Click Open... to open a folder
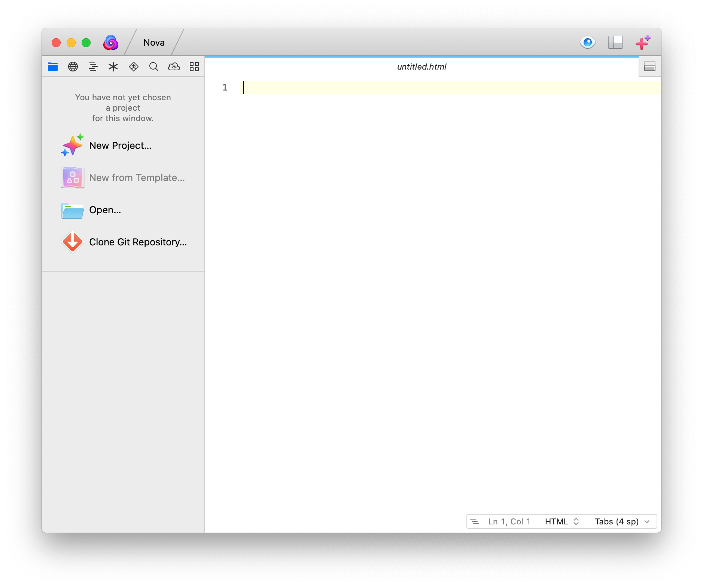 [105, 210]
